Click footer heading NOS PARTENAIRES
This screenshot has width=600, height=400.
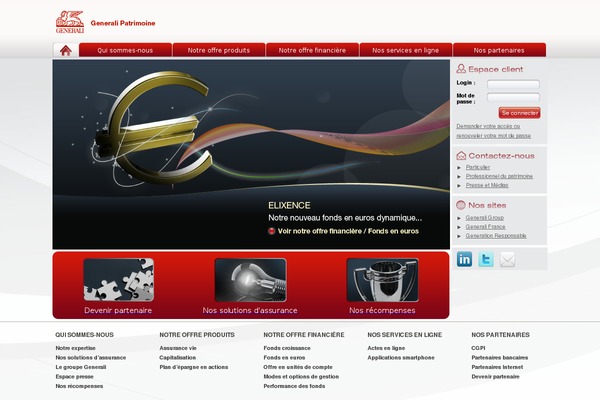tap(501, 335)
